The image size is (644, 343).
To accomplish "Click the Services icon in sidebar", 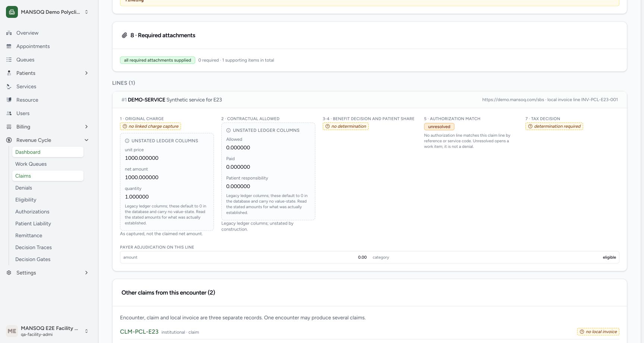I will (9, 86).
